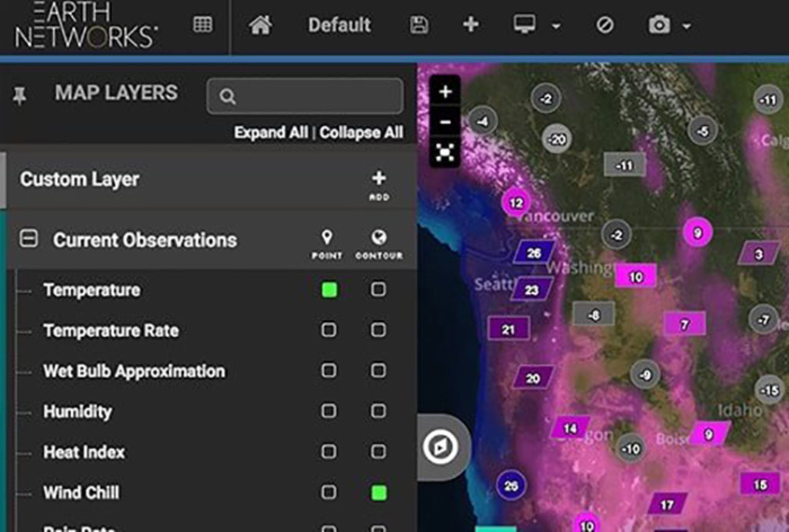Image resolution: width=789 pixels, height=532 pixels.
Task: Click the map layers search field
Action: tap(312, 96)
